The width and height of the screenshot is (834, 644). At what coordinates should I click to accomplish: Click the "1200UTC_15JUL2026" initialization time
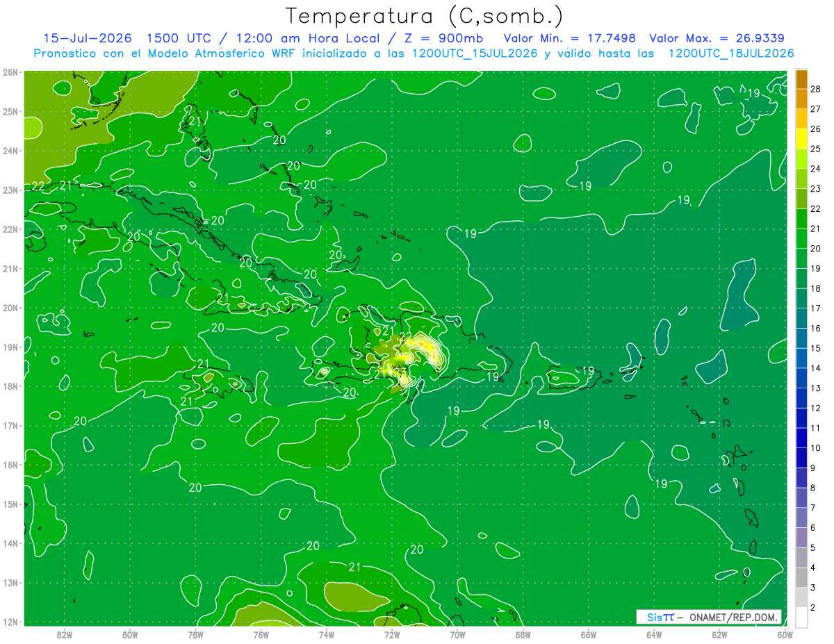tap(475, 53)
